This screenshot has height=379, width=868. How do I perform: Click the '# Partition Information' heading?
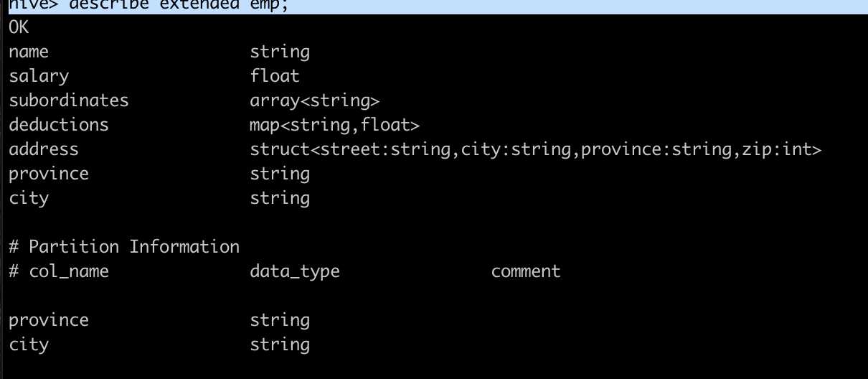tap(124, 246)
